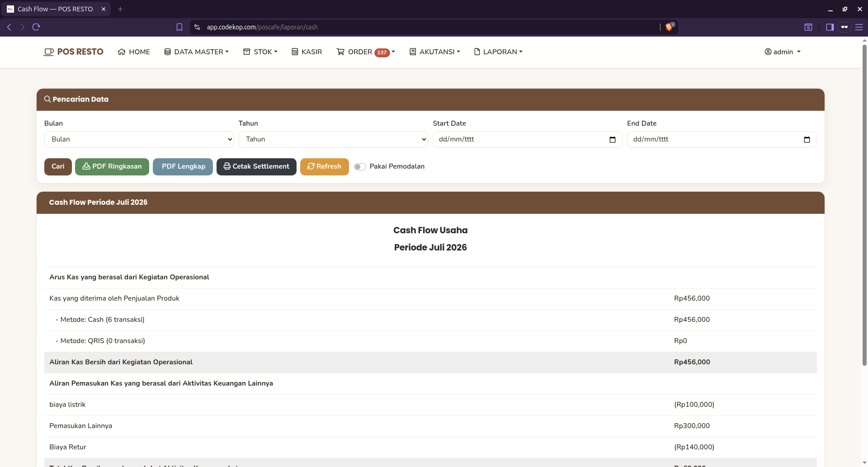Click the End Date input field
The height and width of the screenshot is (467, 868).
(x=722, y=139)
